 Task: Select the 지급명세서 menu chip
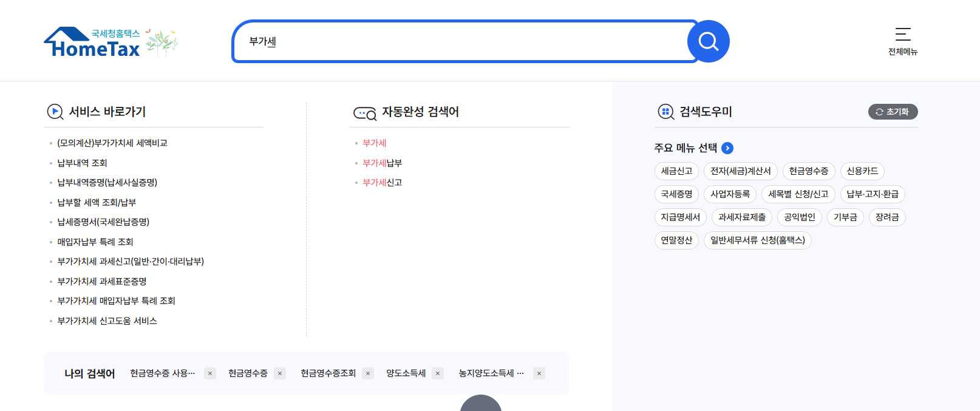pos(681,217)
